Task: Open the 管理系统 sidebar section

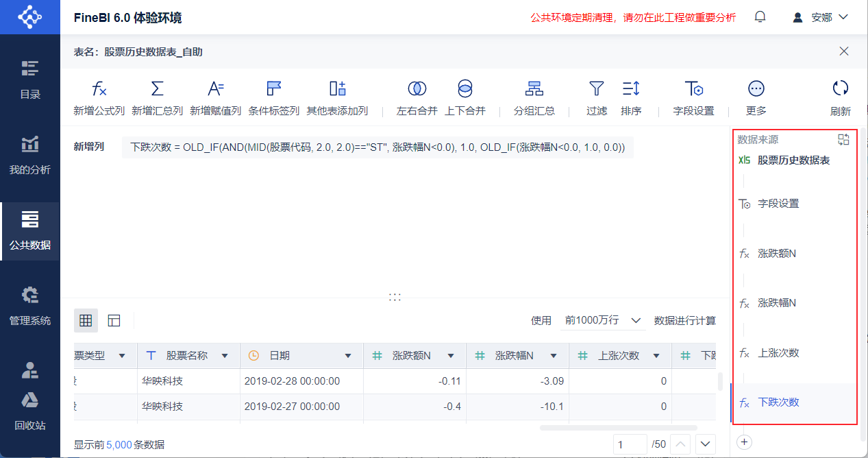Action: pos(29,306)
